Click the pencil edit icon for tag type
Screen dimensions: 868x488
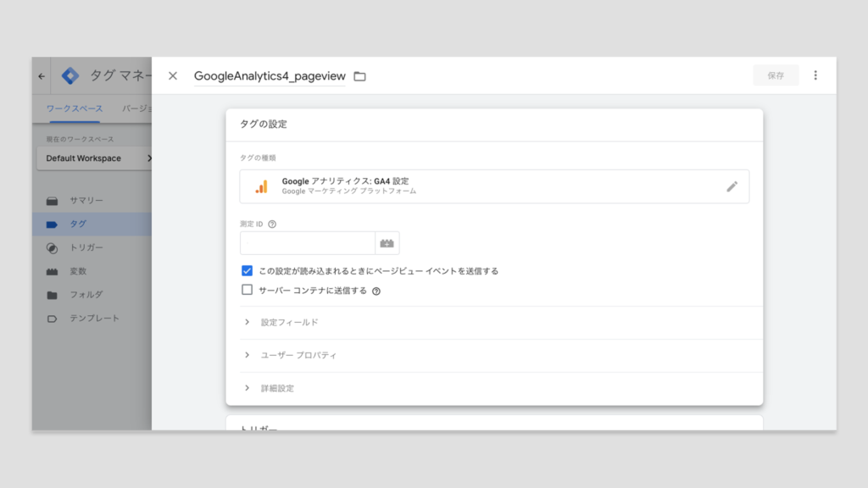(732, 186)
